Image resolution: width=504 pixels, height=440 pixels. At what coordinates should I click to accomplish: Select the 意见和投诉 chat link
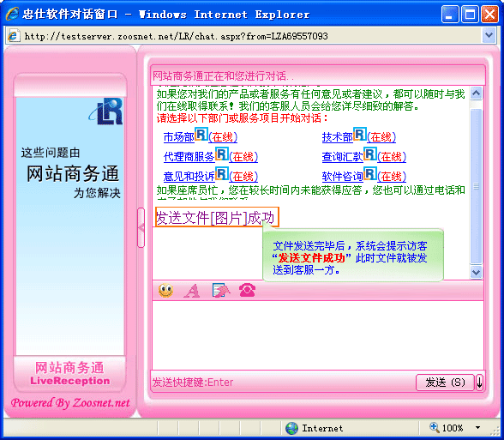(x=189, y=177)
